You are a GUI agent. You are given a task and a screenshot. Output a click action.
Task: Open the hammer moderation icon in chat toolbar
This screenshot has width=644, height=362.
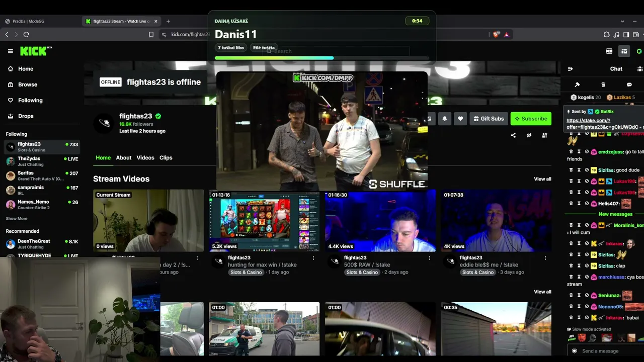click(577, 84)
